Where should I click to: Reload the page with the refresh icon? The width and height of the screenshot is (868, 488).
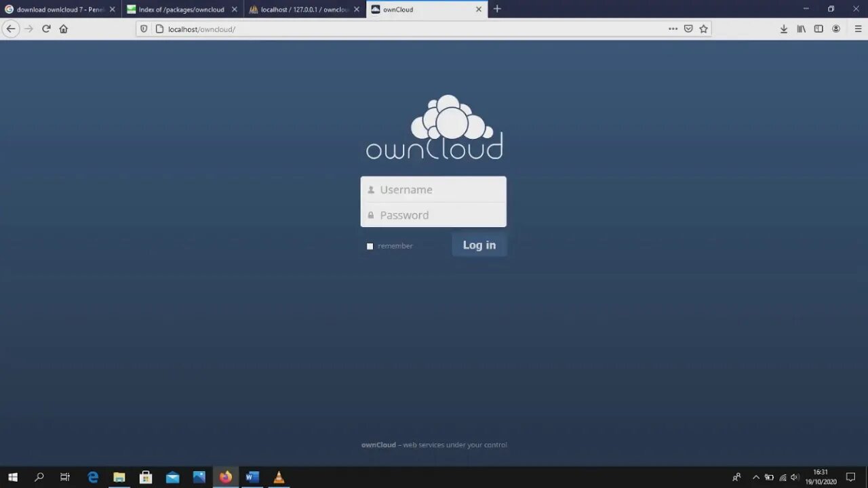(46, 29)
